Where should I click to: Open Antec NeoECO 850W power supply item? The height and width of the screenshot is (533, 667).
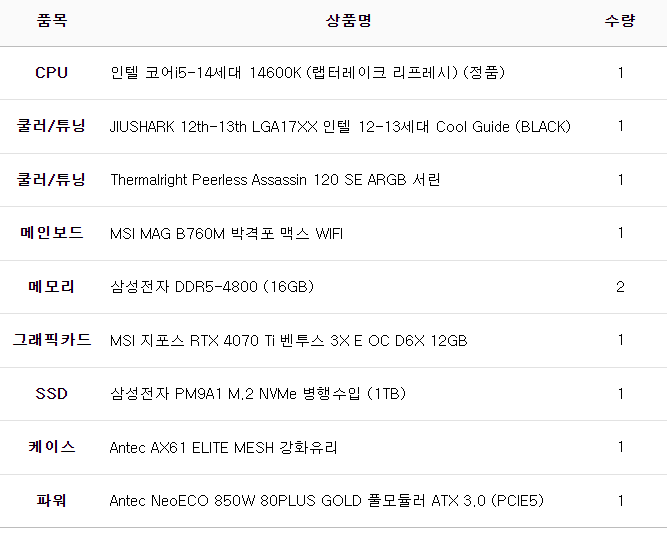326,501
